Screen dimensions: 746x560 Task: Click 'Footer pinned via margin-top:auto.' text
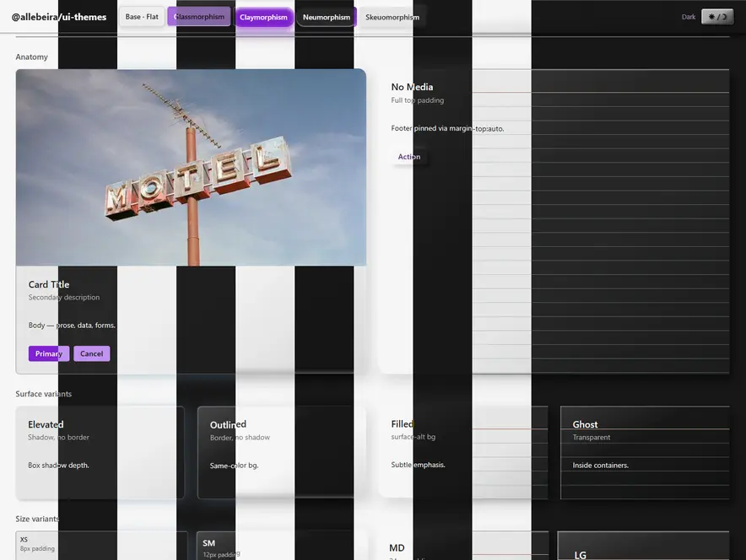(447, 128)
